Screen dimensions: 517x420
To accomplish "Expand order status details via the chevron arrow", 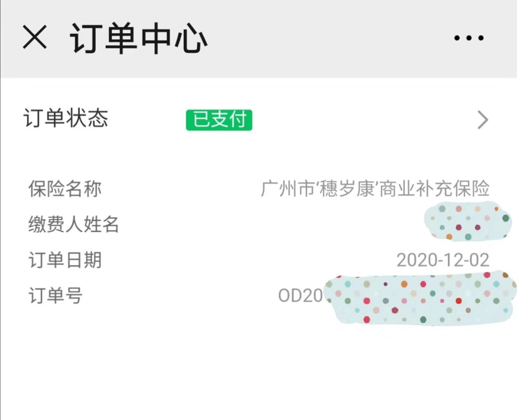I will coord(483,120).
